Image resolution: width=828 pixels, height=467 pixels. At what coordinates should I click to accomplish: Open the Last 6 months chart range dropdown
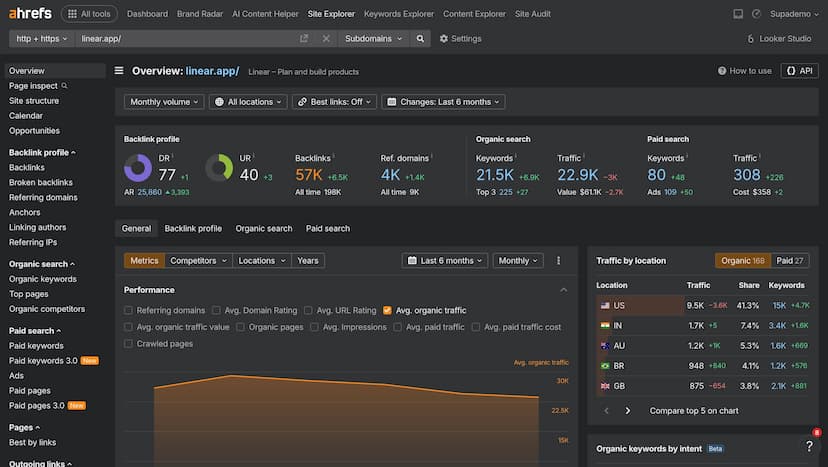point(445,260)
